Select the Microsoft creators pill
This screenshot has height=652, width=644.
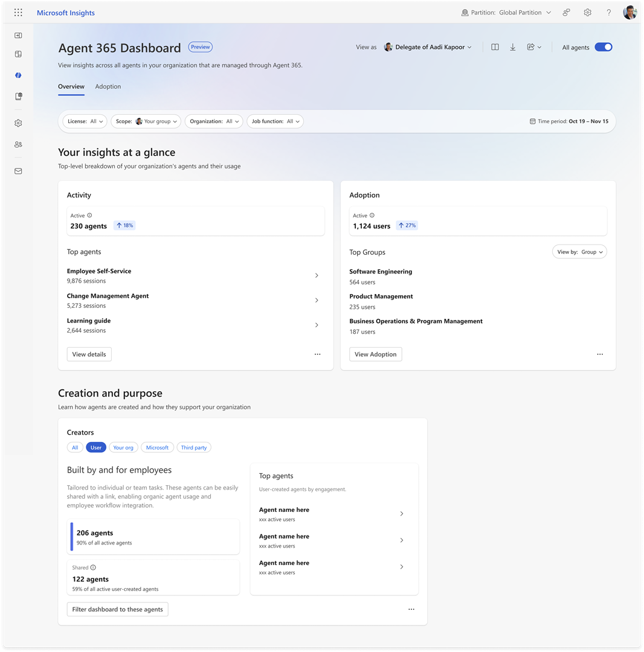pyautogui.click(x=157, y=447)
